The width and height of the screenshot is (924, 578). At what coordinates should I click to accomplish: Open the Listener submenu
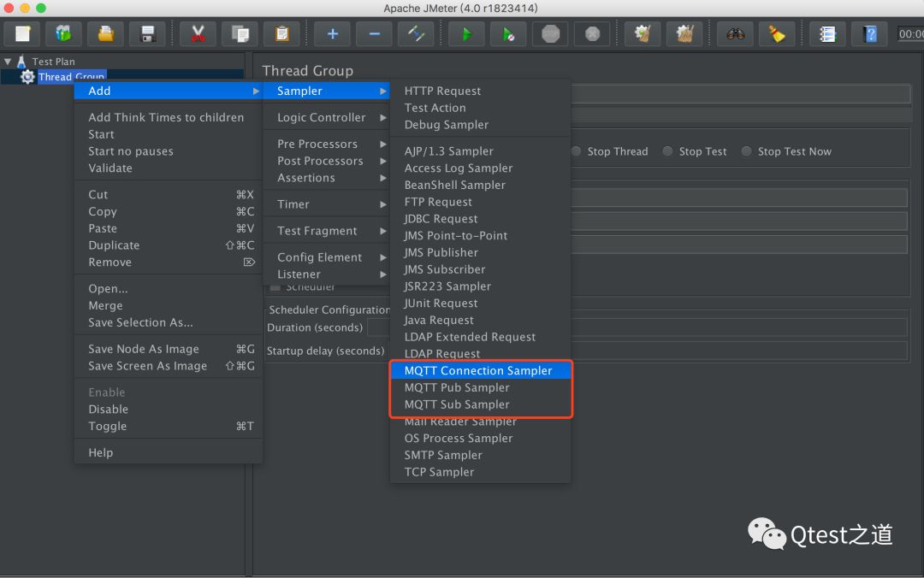327,274
